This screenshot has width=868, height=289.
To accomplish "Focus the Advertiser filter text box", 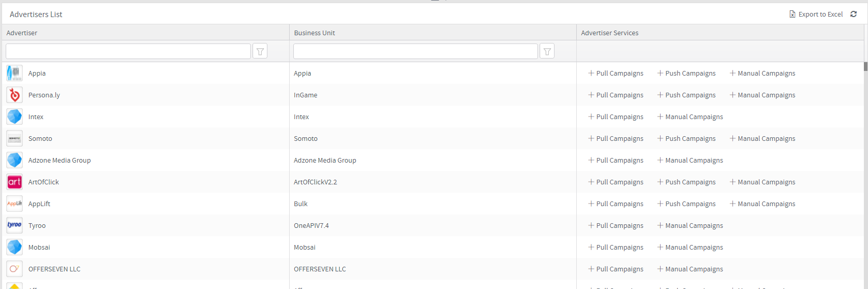I will 128,51.
